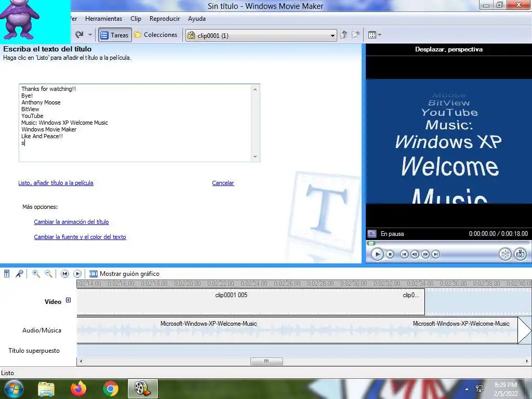
Task: Click the audio levels icon in timeline toolbar
Action: click(6, 274)
